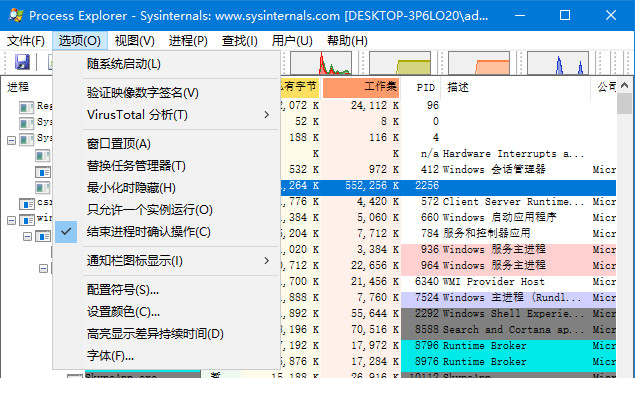
Task: Sort by the 描述 column header
Action: coord(516,87)
